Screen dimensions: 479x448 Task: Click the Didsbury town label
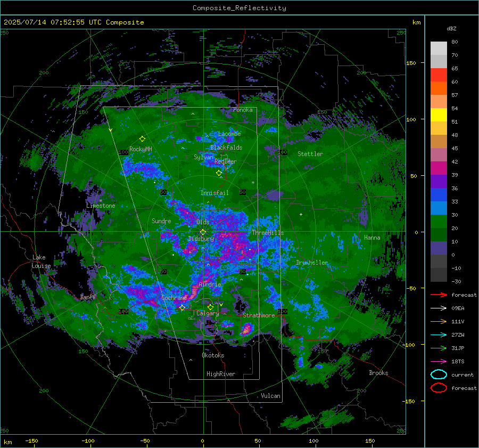201,239
